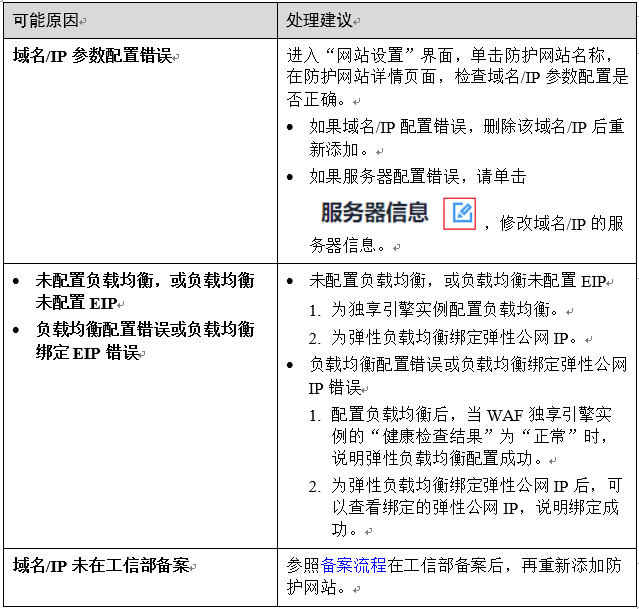Click the bullet 如果域名/IP 配置错误

tap(467, 138)
